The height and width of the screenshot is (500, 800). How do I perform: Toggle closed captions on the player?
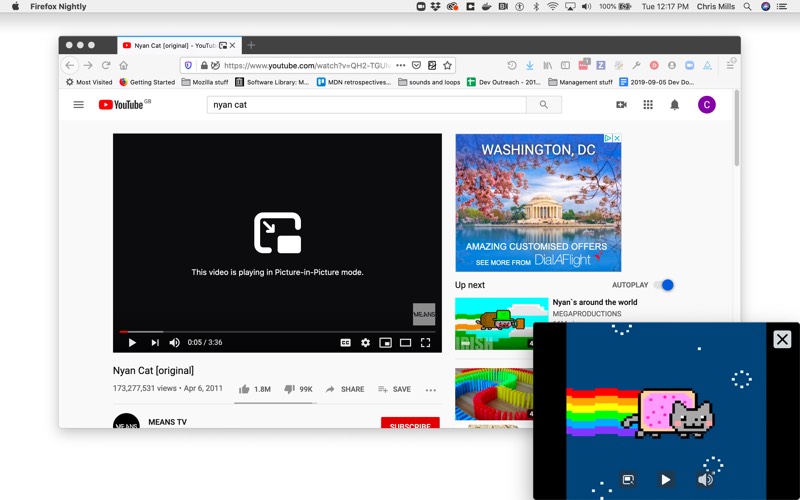tap(345, 342)
